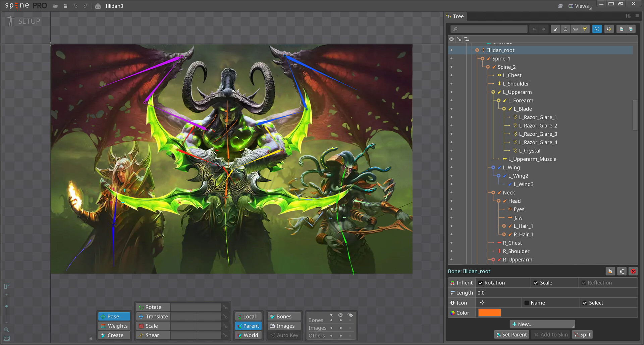The height and width of the screenshot is (345, 644).
Task: Key the Shear value
Action: pyautogui.click(x=225, y=335)
